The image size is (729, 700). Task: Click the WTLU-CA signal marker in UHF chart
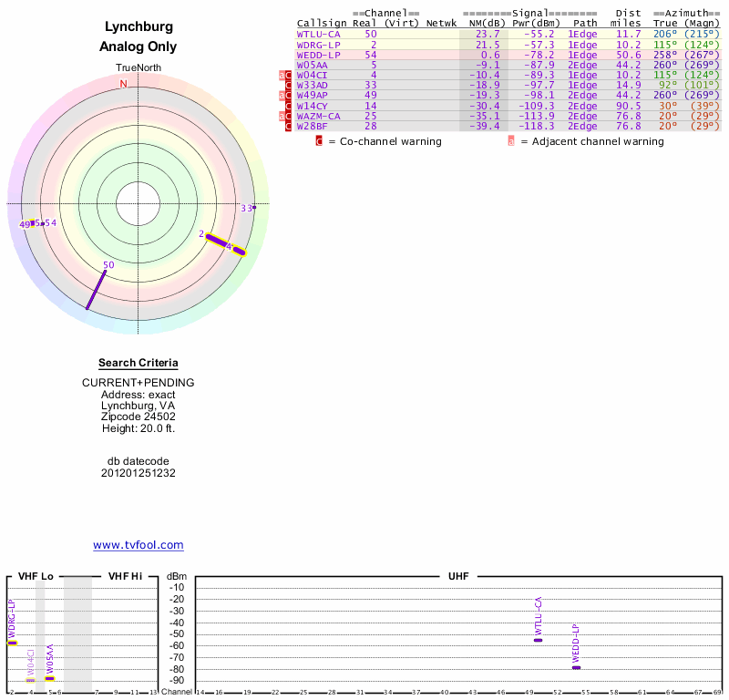(538, 640)
